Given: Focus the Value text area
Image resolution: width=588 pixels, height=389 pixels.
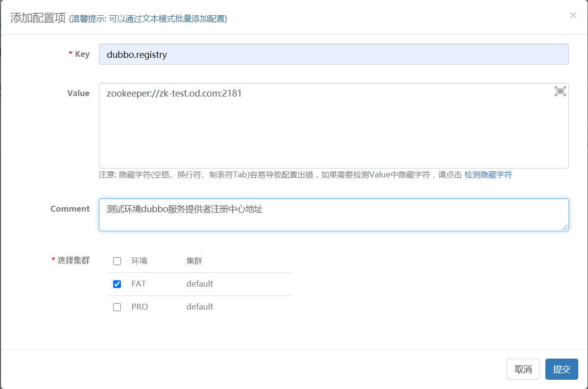Looking at the screenshot, I should [x=334, y=126].
